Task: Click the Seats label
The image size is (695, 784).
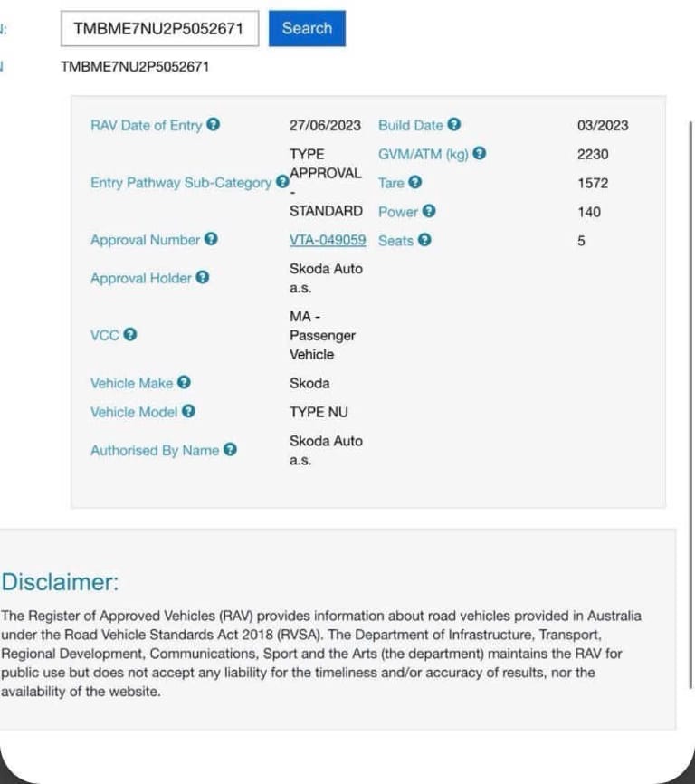Action: point(396,241)
